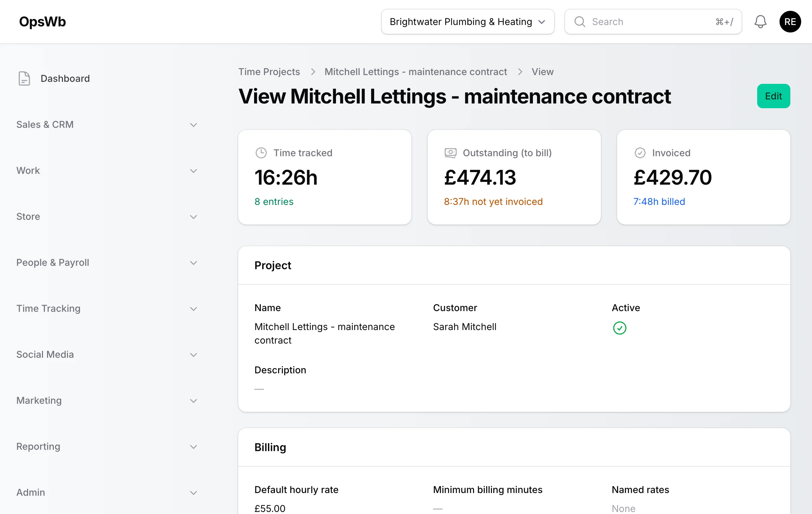This screenshot has width=812, height=514.
Task: Expand the Social Media section
Action: coord(107,354)
